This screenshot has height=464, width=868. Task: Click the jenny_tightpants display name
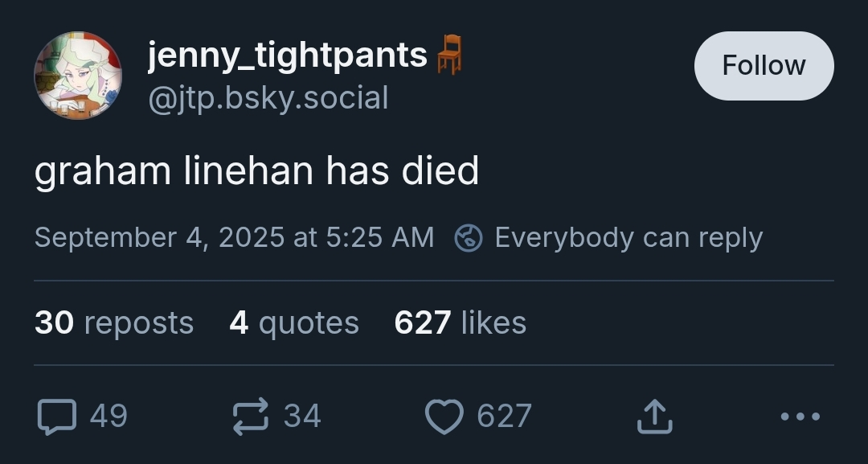click(x=287, y=55)
